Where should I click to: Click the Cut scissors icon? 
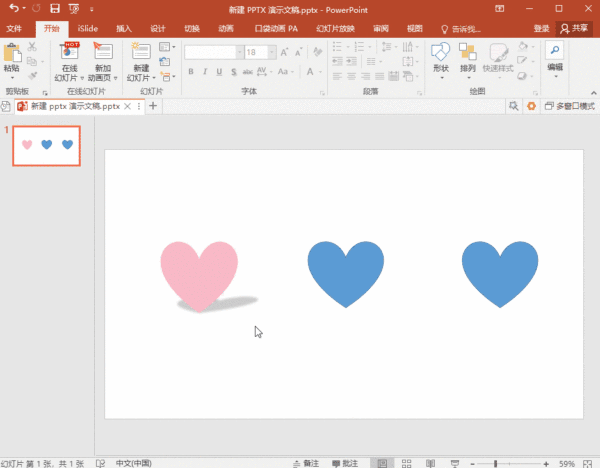32,47
